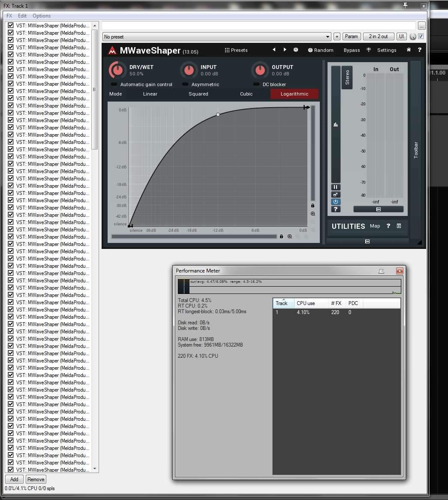Click the UI button

coord(401,37)
